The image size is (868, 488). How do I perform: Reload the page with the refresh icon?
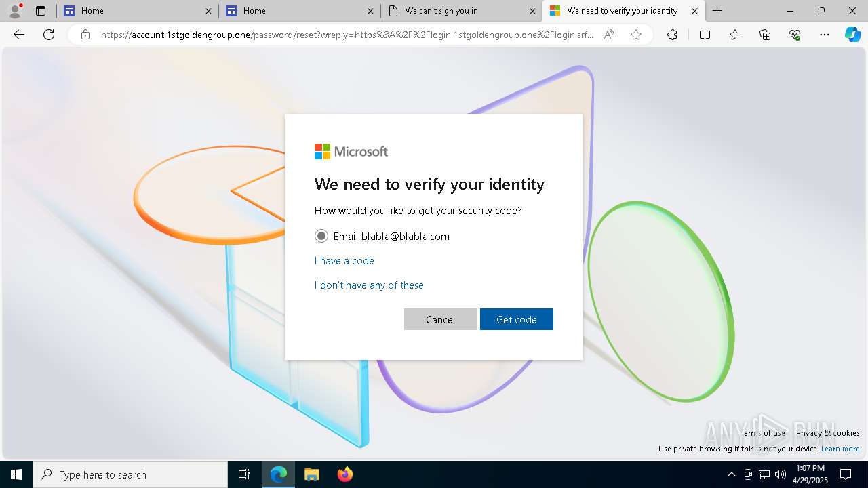point(49,35)
